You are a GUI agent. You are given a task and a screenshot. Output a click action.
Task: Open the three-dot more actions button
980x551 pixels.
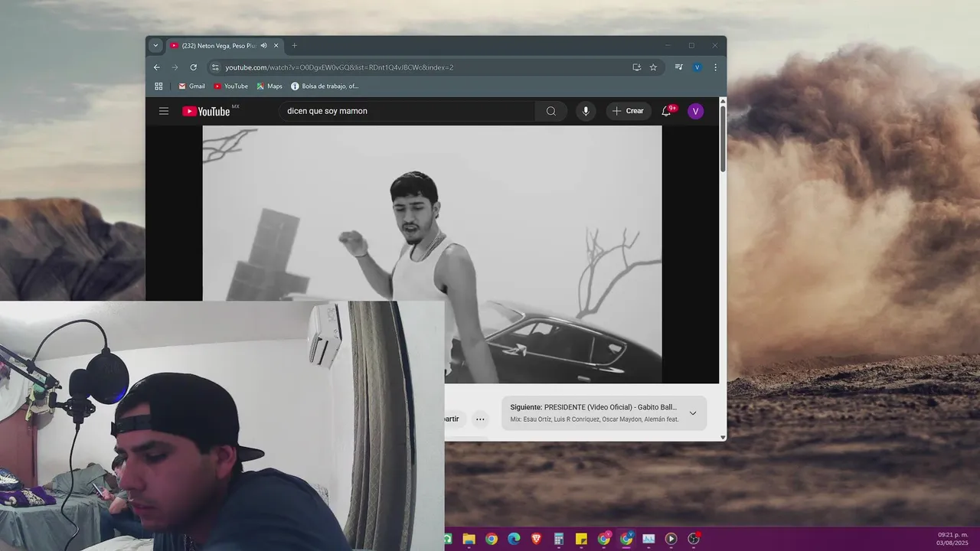[x=480, y=419]
